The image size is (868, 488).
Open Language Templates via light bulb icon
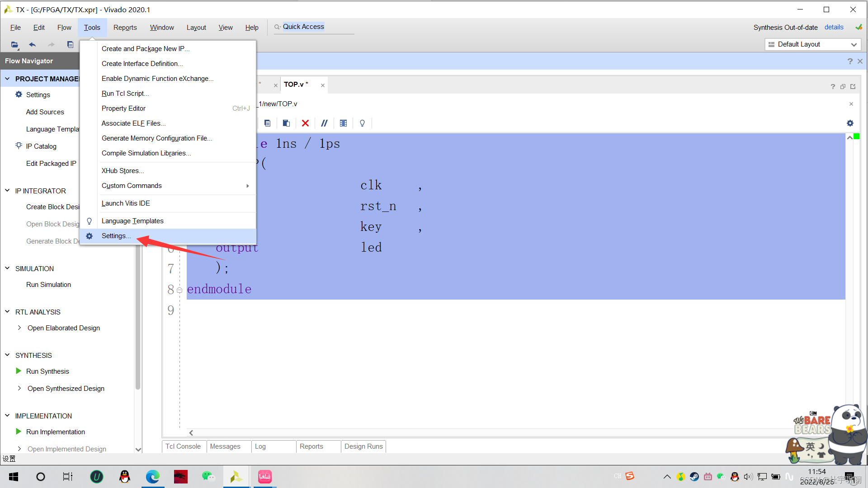[x=362, y=123]
